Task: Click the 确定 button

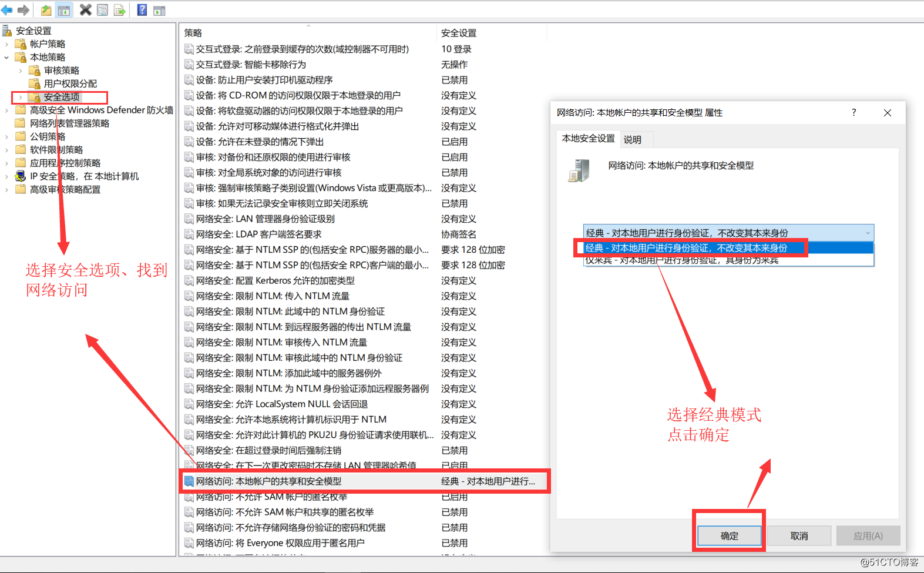Action: click(x=730, y=536)
